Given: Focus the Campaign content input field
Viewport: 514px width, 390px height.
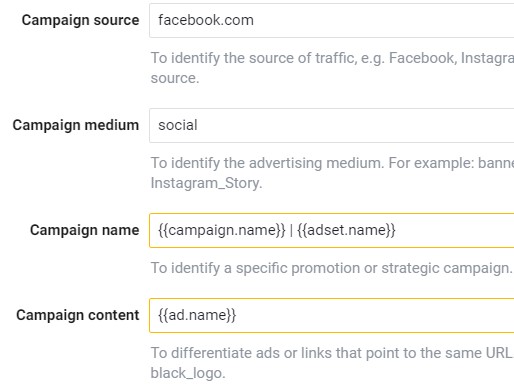Looking at the screenshot, I should coord(332,315).
